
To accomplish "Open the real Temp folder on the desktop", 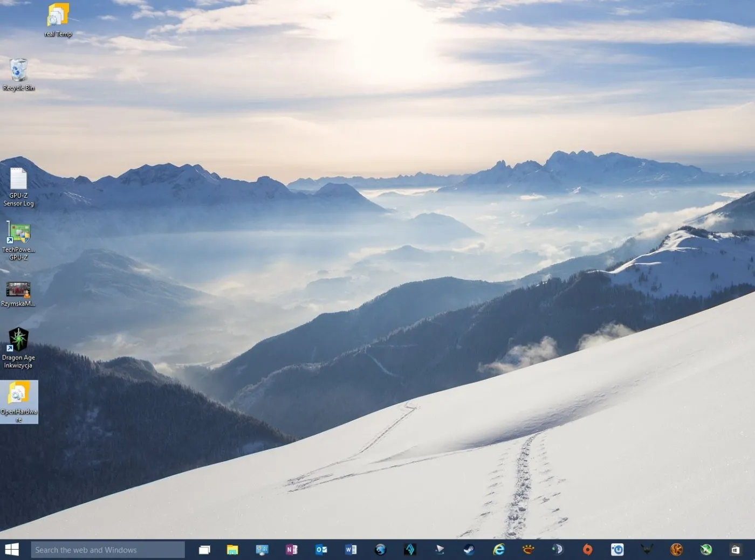I will click(x=57, y=15).
